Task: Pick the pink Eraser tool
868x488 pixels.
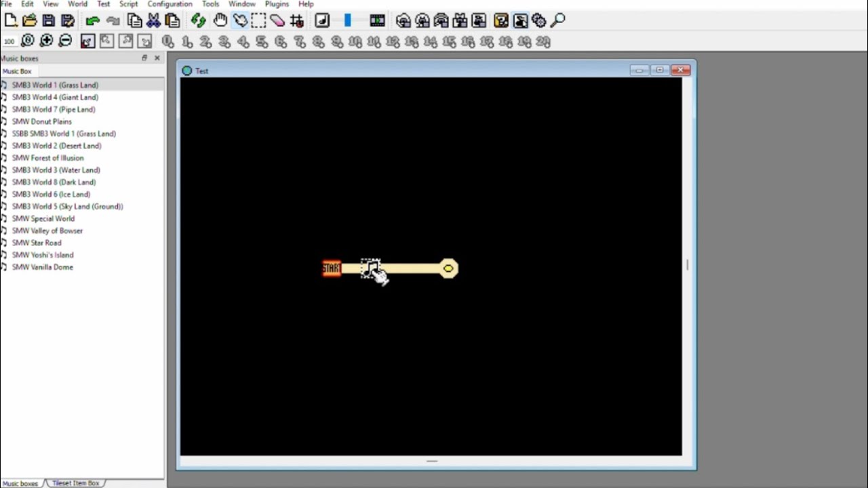Action: pyautogui.click(x=277, y=20)
